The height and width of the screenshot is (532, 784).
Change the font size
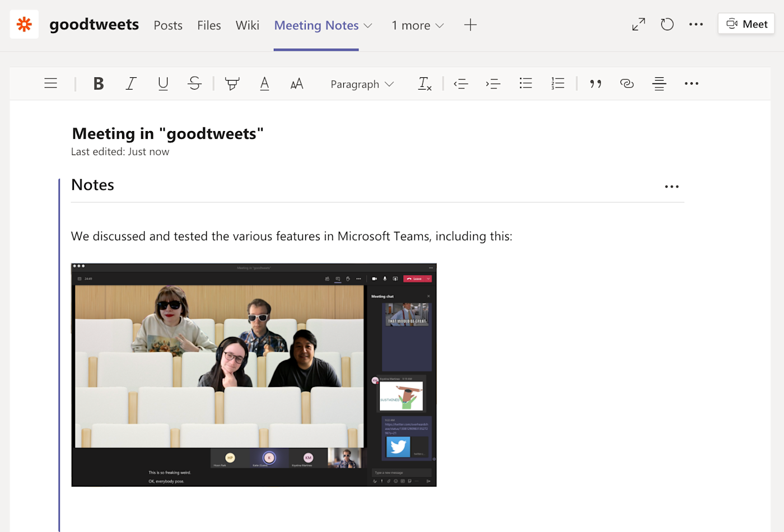(x=297, y=84)
